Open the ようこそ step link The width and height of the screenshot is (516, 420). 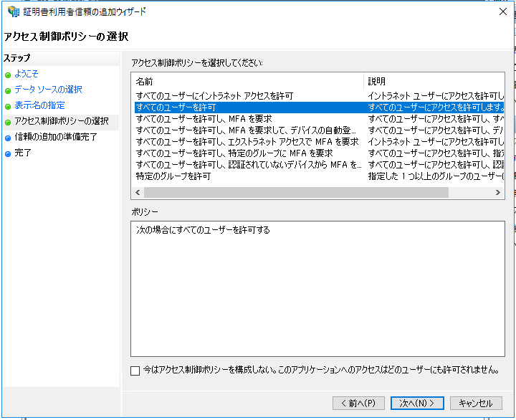pyautogui.click(x=27, y=73)
